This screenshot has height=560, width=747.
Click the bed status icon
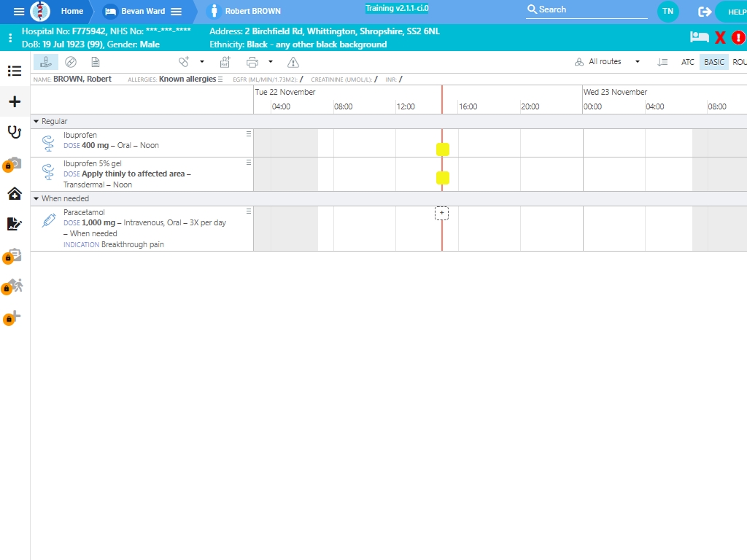pyautogui.click(x=699, y=36)
